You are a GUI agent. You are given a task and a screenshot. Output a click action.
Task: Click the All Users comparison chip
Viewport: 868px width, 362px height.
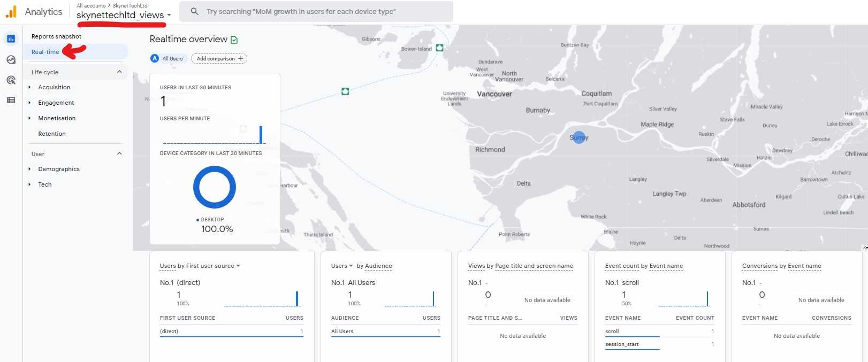(x=167, y=58)
